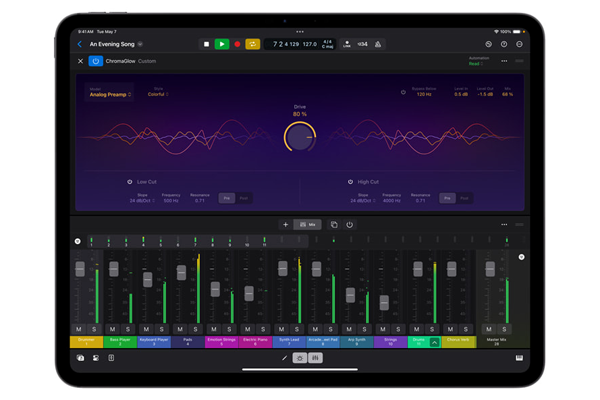Expand the An Evening Song project menu
600x400 pixels.
point(140,44)
